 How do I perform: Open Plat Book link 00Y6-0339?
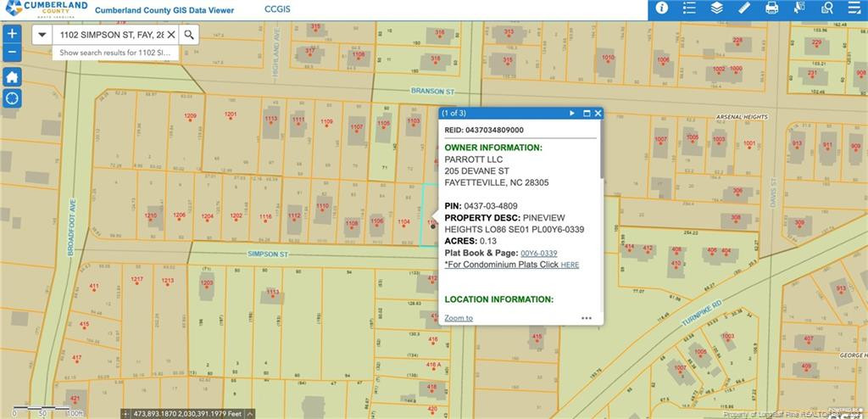(x=538, y=253)
